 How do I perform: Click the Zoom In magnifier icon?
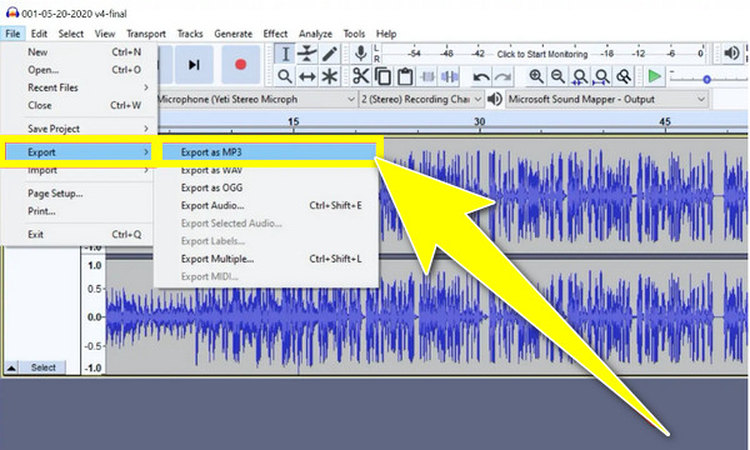point(536,76)
